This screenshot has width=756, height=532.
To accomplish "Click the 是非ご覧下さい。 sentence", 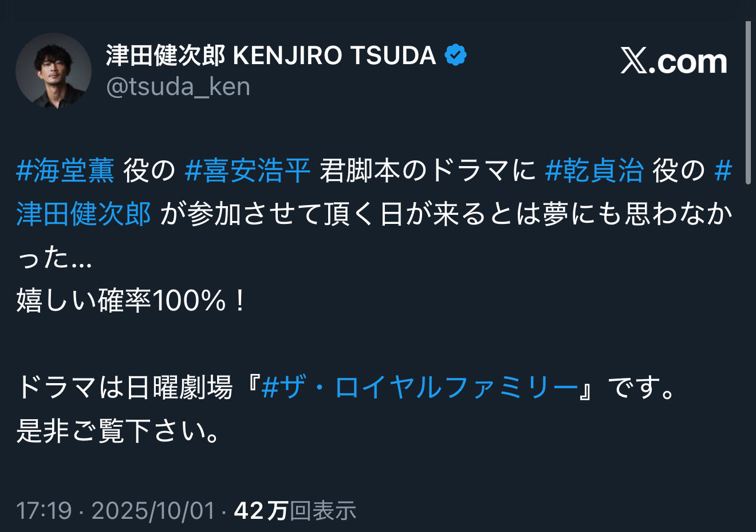I will pyautogui.click(x=119, y=431).
